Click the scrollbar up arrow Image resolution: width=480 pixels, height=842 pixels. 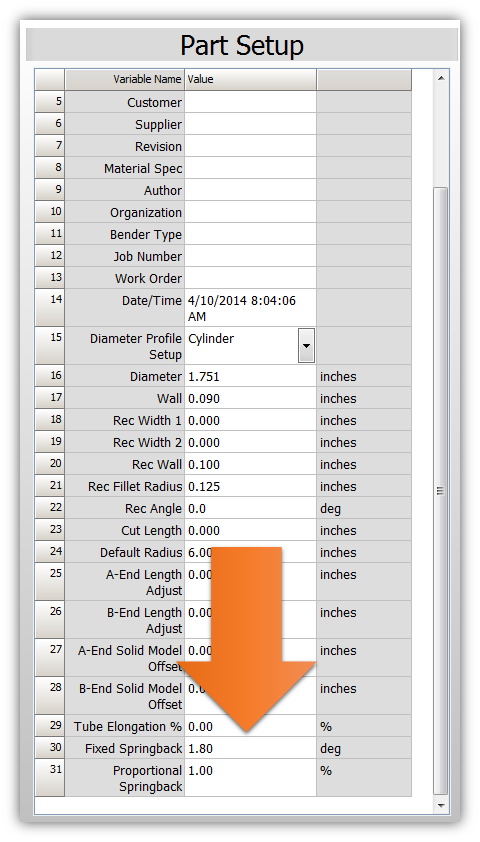(441, 78)
